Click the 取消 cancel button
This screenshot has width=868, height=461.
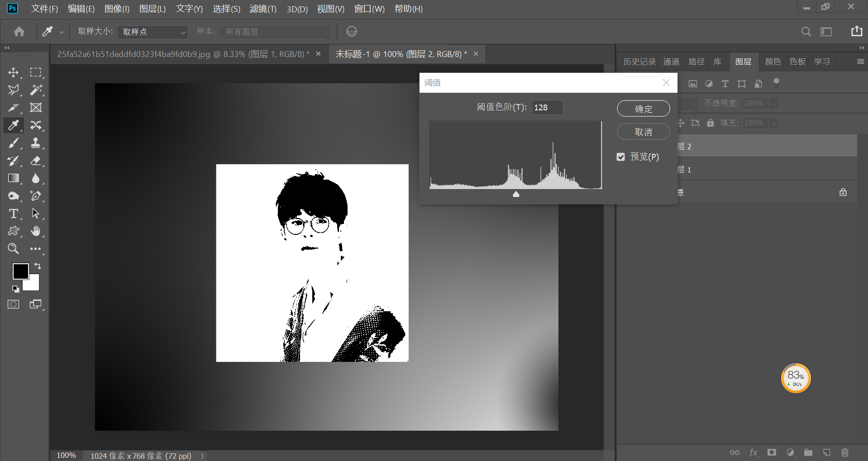[x=643, y=132]
